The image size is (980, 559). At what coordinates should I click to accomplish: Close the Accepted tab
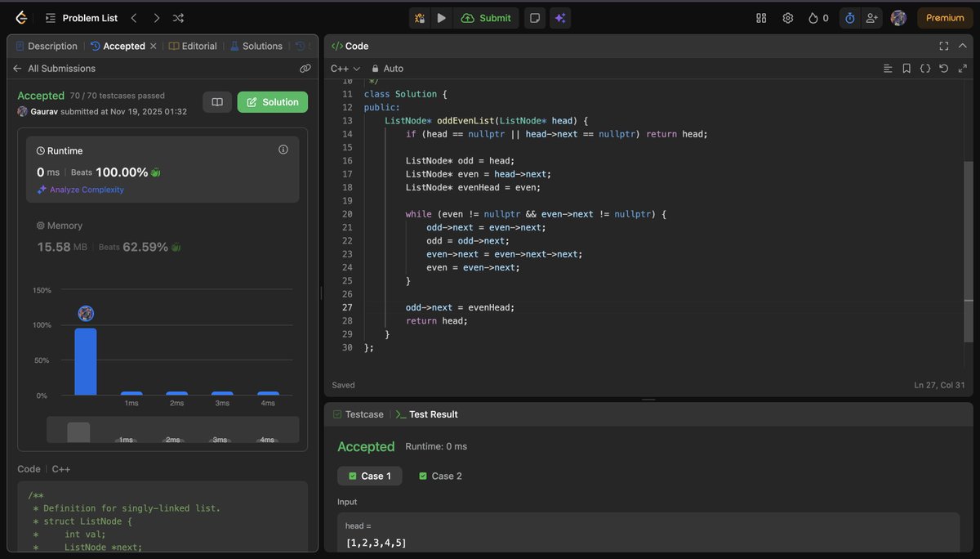154,47
